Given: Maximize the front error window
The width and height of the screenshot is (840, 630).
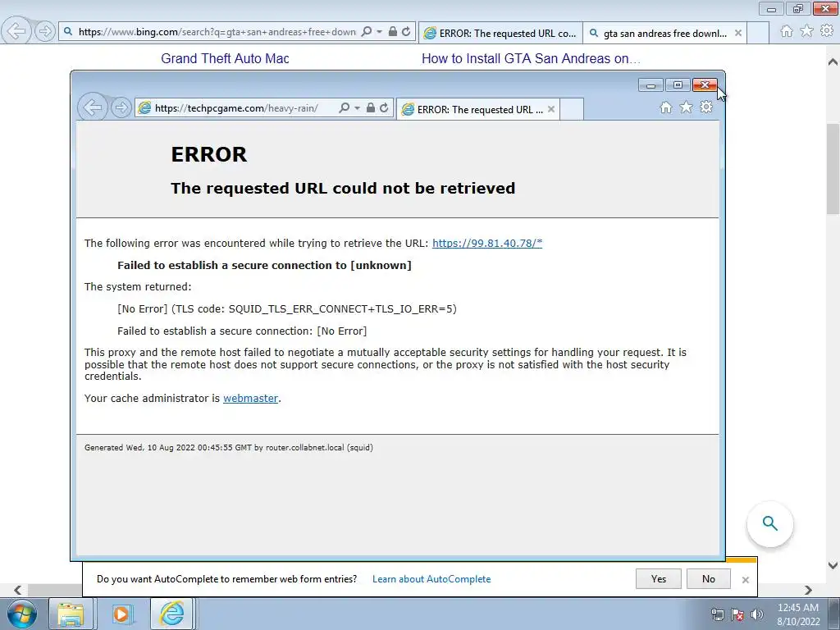Looking at the screenshot, I should point(678,85).
